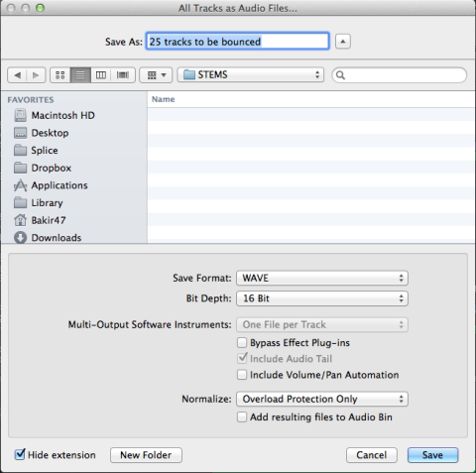Open the Bit Depth dropdown
476x473 pixels.
[322, 298]
